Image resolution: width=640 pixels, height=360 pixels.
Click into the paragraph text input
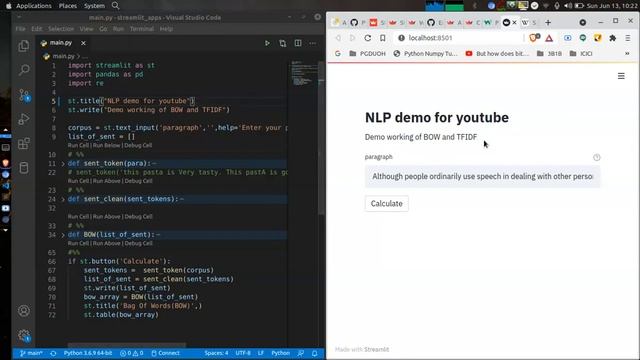(482, 176)
